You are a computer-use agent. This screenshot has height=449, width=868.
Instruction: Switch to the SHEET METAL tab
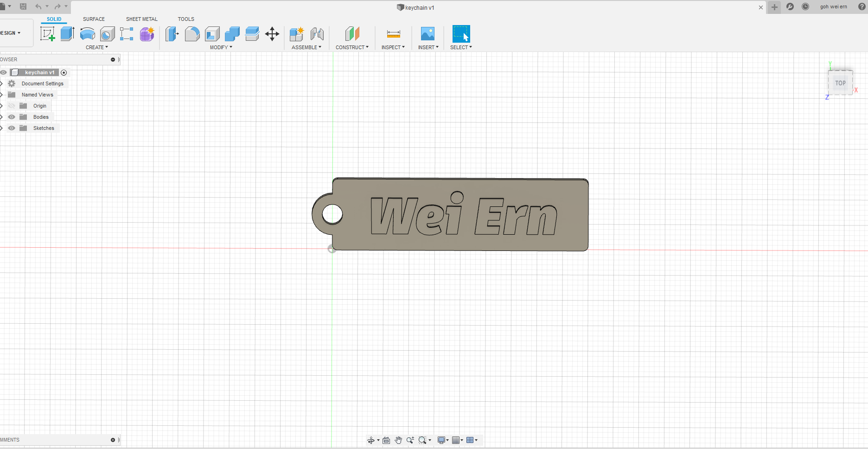[142, 19]
